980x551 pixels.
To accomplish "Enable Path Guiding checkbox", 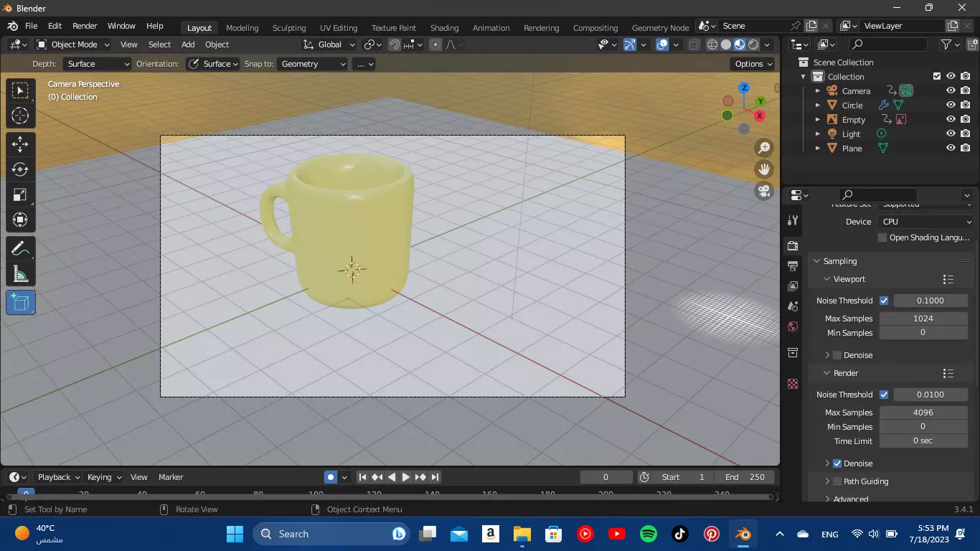I will 837,481.
